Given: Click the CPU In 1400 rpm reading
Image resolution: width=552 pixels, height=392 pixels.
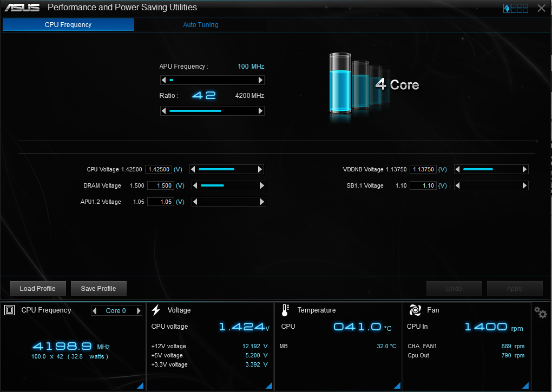Looking at the screenshot, I should pos(494,327).
